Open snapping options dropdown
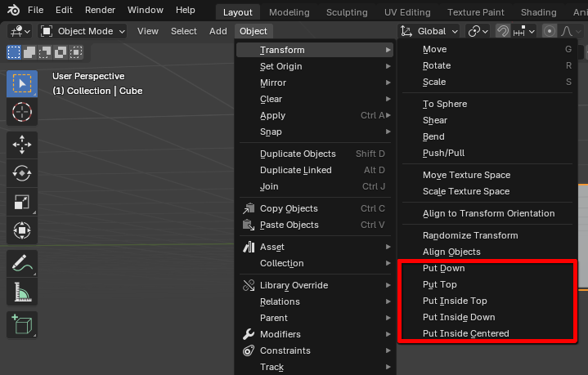The width and height of the screenshot is (588, 375). 524,31
